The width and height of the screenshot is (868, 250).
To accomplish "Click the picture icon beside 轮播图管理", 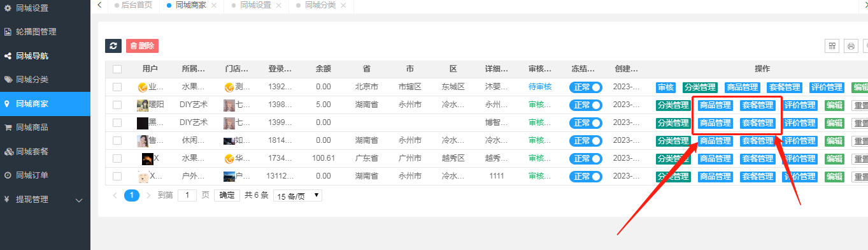I will [x=8, y=31].
